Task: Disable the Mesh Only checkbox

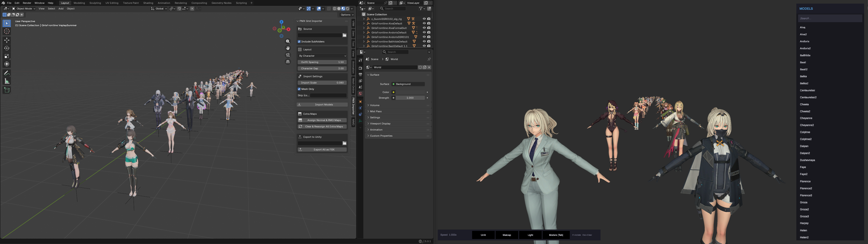Action: [x=299, y=89]
